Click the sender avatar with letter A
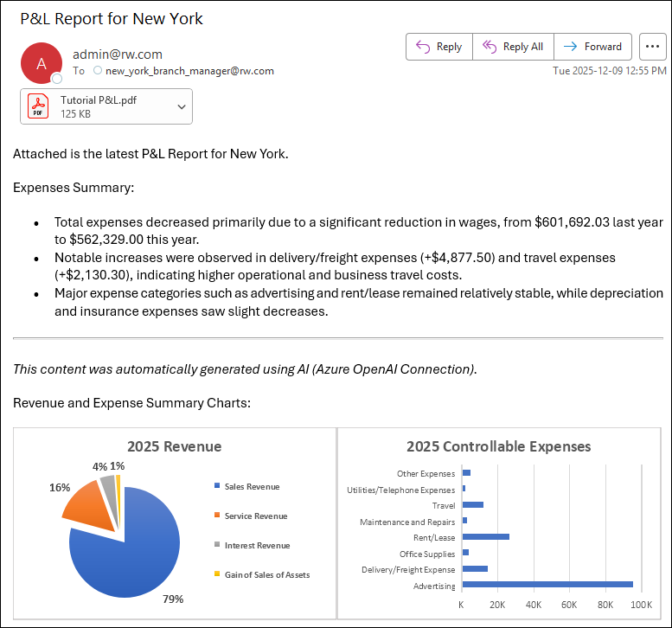Viewport: 672px width, 628px height. [x=41, y=63]
